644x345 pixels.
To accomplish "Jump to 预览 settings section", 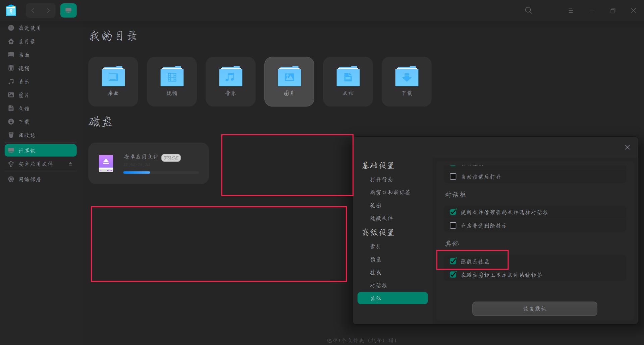I will [x=376, y=259].
